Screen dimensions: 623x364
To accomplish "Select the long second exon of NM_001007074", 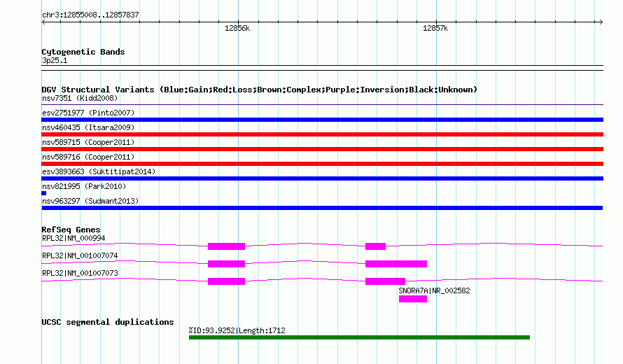I will (396, 264).
